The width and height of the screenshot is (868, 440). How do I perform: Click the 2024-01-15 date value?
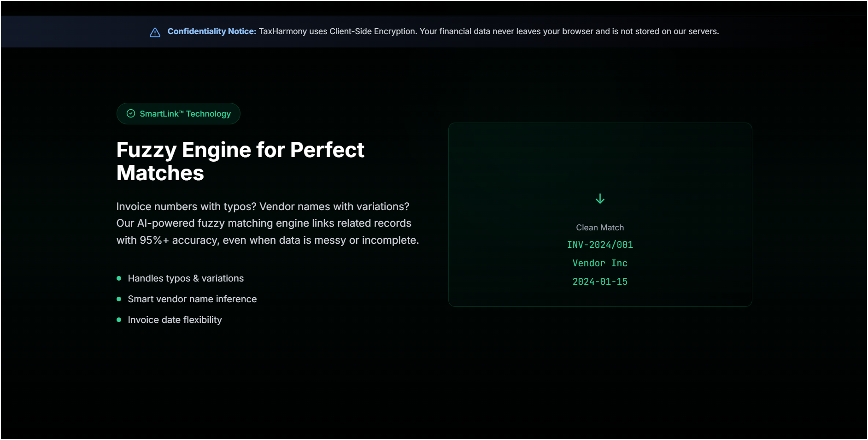pos(600,282)
